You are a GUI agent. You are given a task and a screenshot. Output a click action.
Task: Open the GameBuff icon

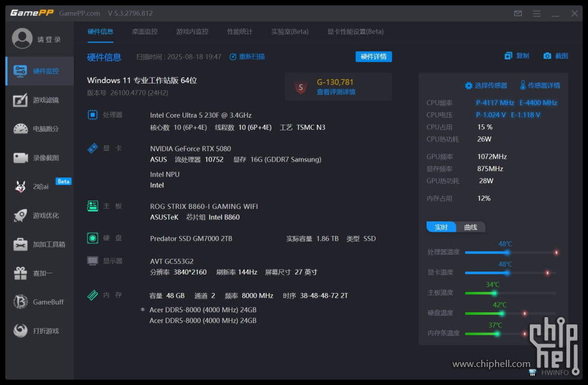click(20, 302)
